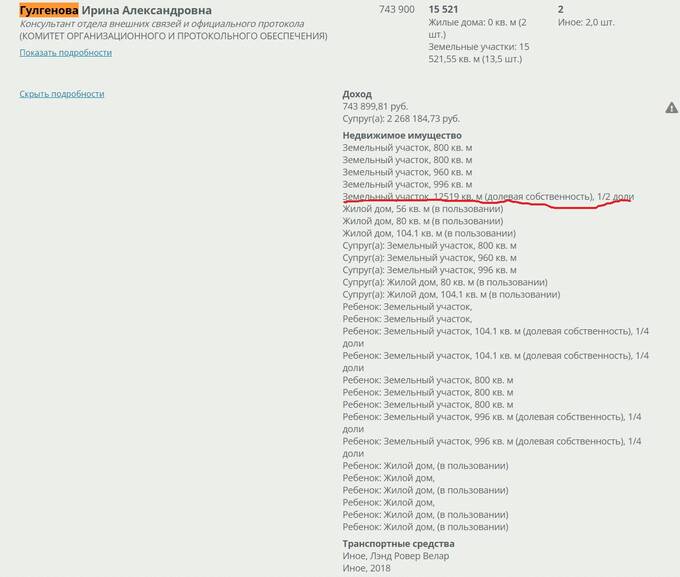Image resolution: width=680 pixels, height=577 pixels.
Task: Select the 'Транспортные средства' heading
Action: [399, 544]
